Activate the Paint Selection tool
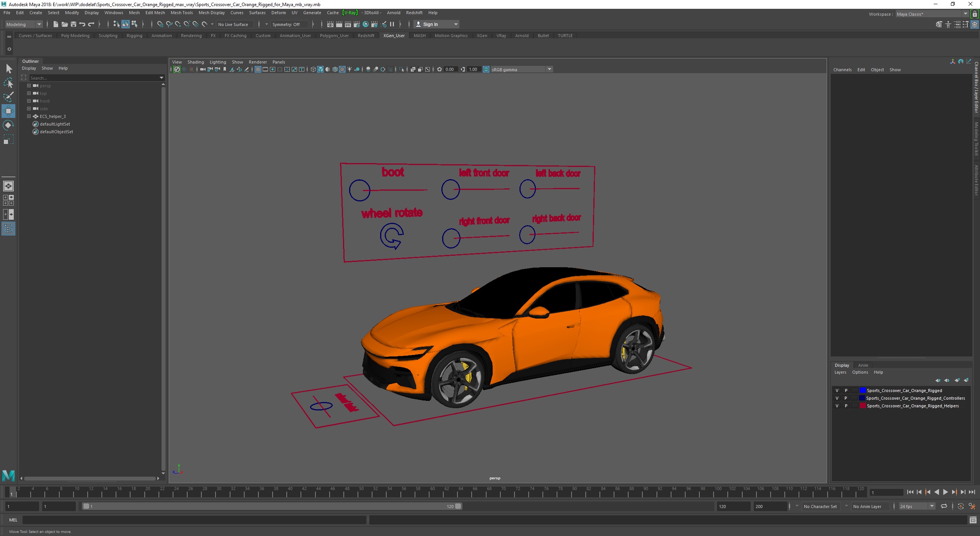 click(9, 97)
